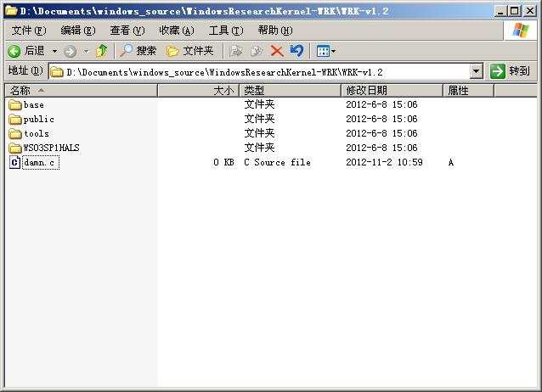Open the 查看(V) menu
Image resolution: width=542 pixels, height=392 pixels.
pyautogui.click(x=127, y=31)
